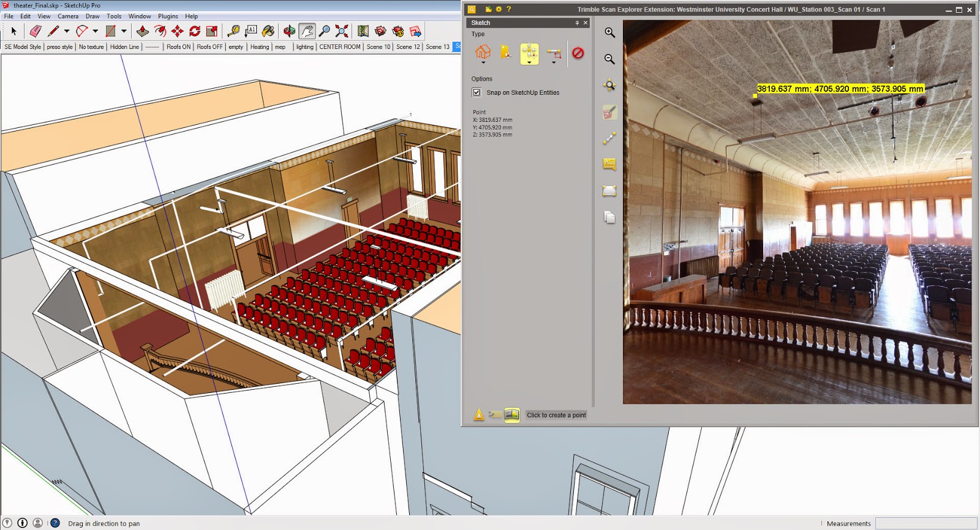This screenshot has width=980, height=530.
Task: Select the Rectangle shape tool
Action: tap(111, 31)
